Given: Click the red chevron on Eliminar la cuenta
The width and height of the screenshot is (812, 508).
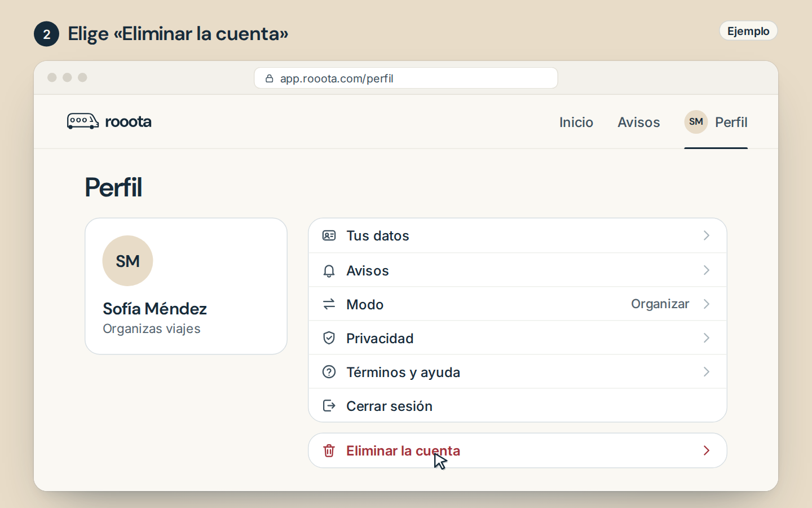Looking at the screenshot, I should [x=706, y=450].
